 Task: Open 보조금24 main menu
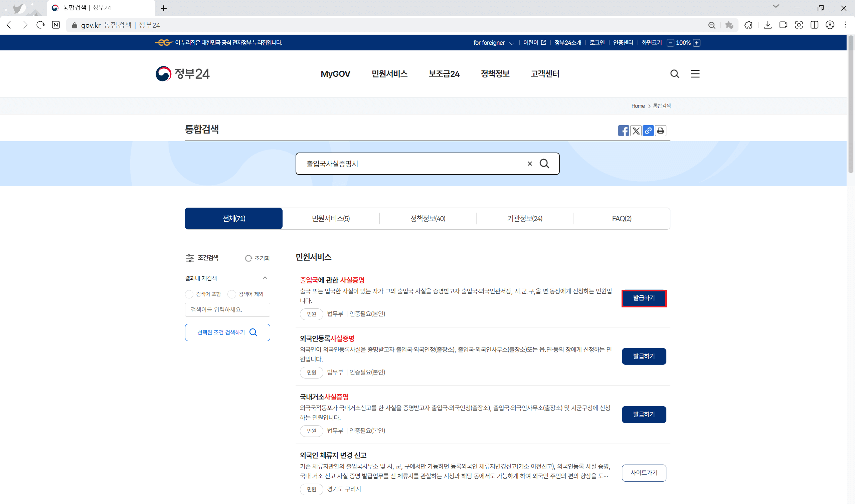coord(444,74)
